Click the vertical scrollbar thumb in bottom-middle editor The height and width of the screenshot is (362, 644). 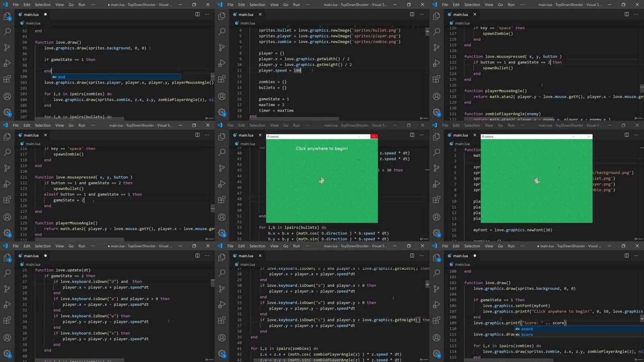427,284
